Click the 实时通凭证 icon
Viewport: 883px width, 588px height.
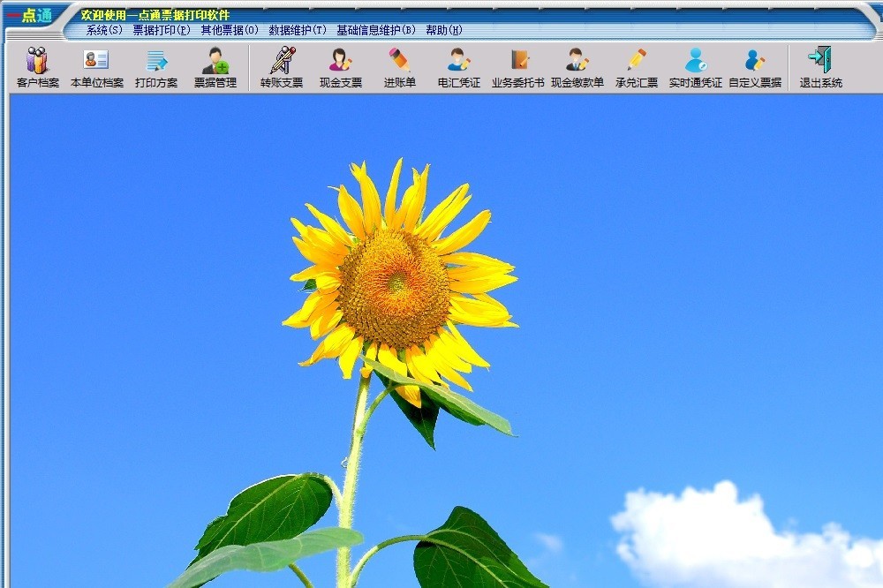696,67
